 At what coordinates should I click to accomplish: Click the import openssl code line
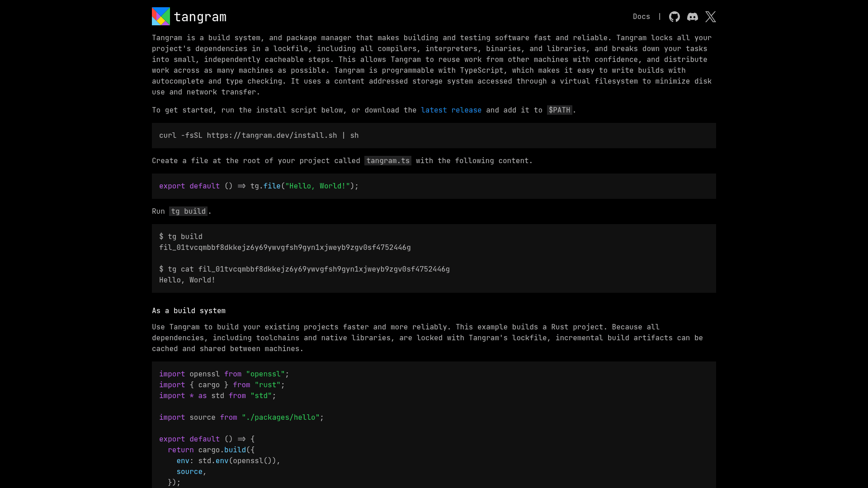[x=224, y=374]
